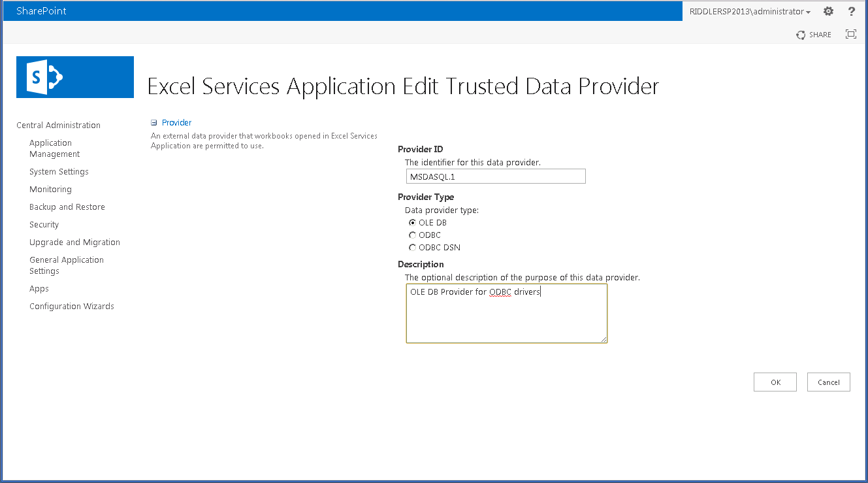Select the OLE DB provider type
Viewport: 868px width, 483px height.
click(412, 222)
